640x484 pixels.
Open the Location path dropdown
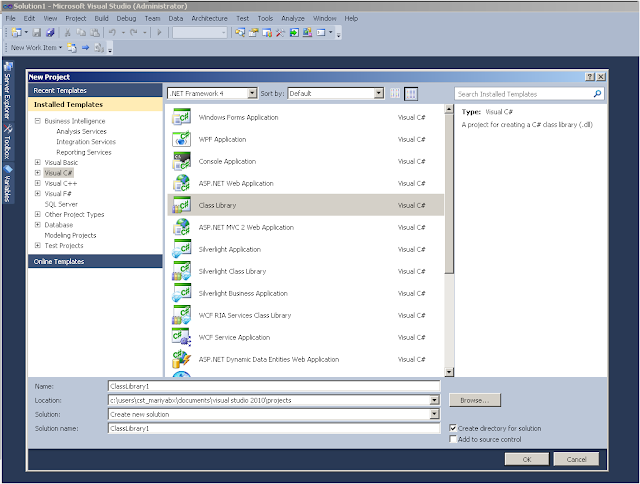click(435, 400)
